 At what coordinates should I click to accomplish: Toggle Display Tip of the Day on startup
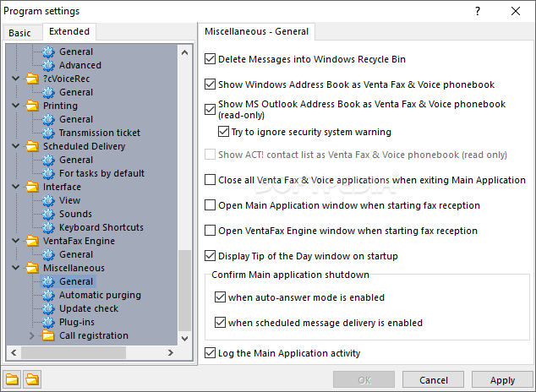tap(210, 256)
